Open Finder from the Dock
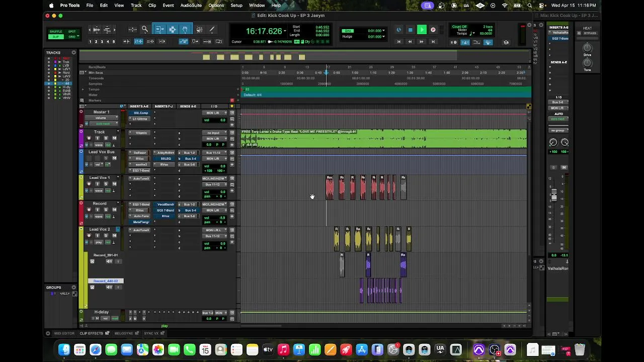Viewport: 644px width, 362px height. [x=64, y=350]
